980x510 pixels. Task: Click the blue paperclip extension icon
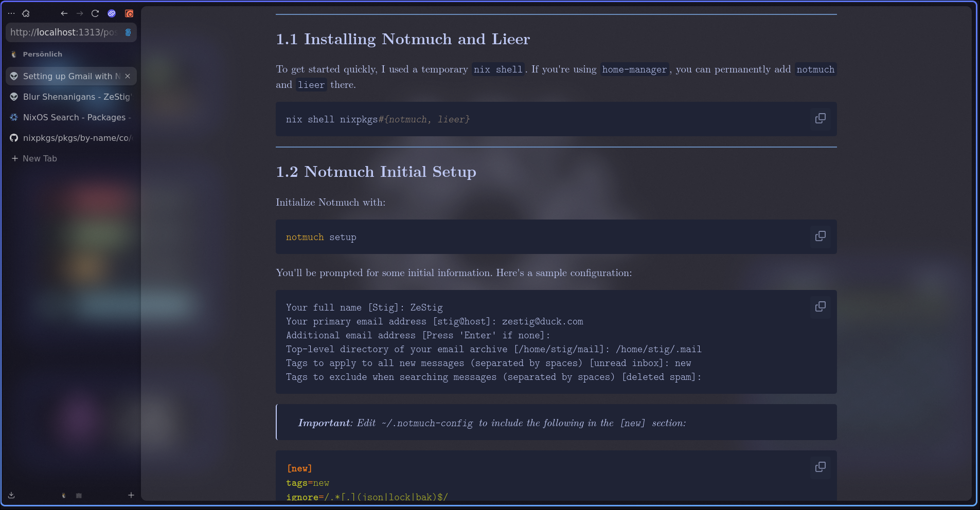pyautogui.click(x=112, y=13)
